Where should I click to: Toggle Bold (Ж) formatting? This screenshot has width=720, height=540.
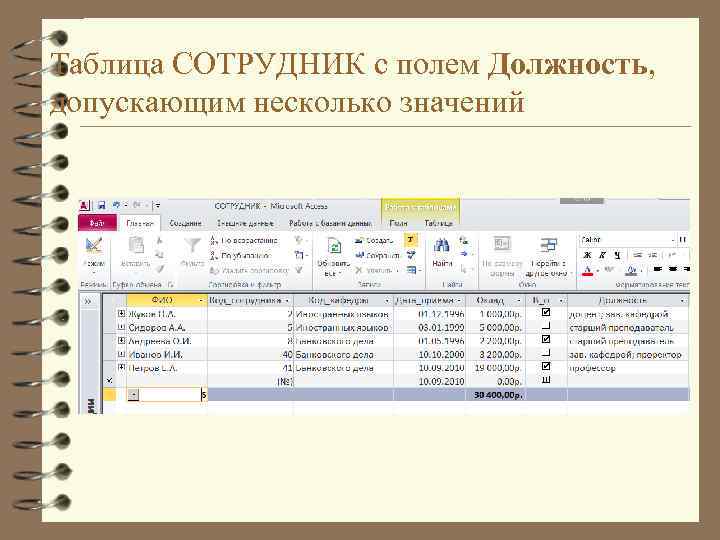click(x=587, y=255)
